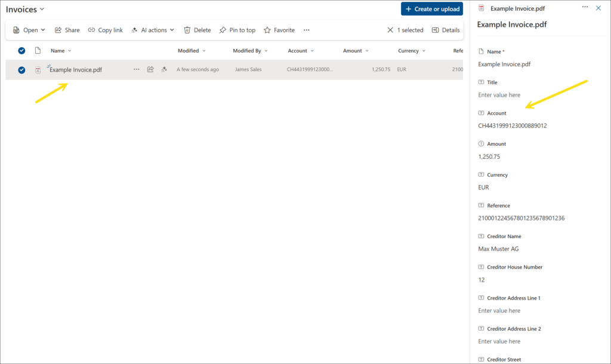Toggle the select all items checkbox in header
The height and width of the screenshot is (364, 611).
pyautogui.click(x=21, y=51)
